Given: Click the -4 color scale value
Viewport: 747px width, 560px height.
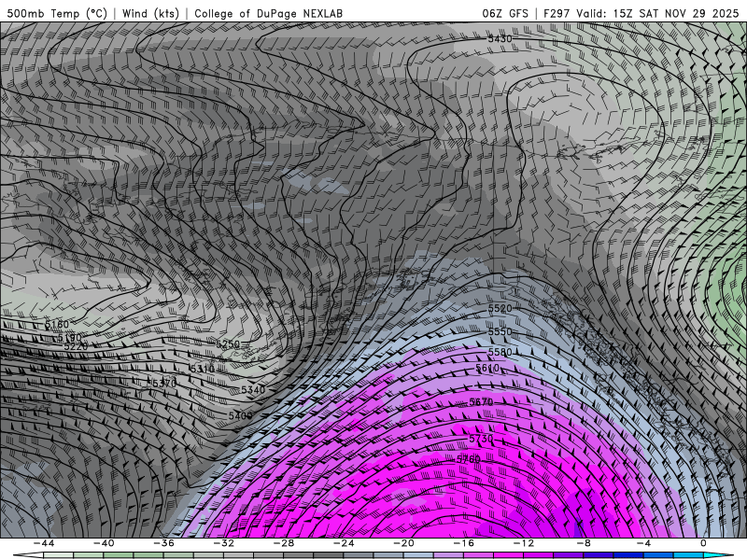Looking at the screenshot, I should point(643,543).
